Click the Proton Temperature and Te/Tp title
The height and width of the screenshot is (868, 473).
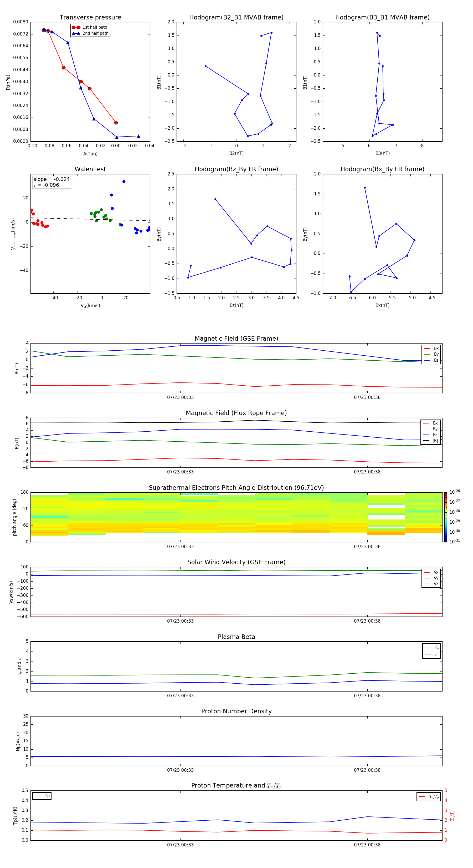(x=236, y=786)
